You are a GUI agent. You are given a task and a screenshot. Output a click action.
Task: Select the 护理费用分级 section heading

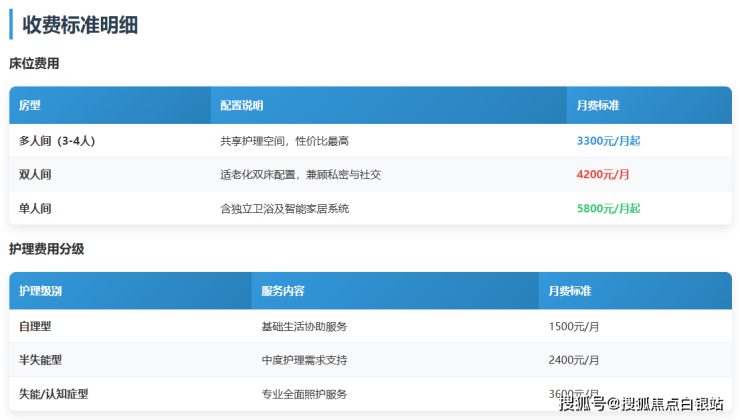pos(46,249)
